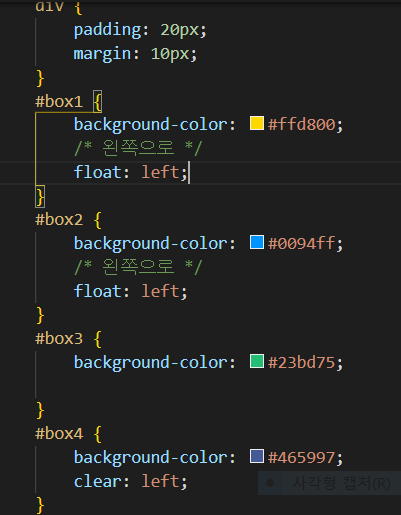Open color picker for #0094ff swatch
Viewport: 401px width, 515px height.
[x=257, y=242]
